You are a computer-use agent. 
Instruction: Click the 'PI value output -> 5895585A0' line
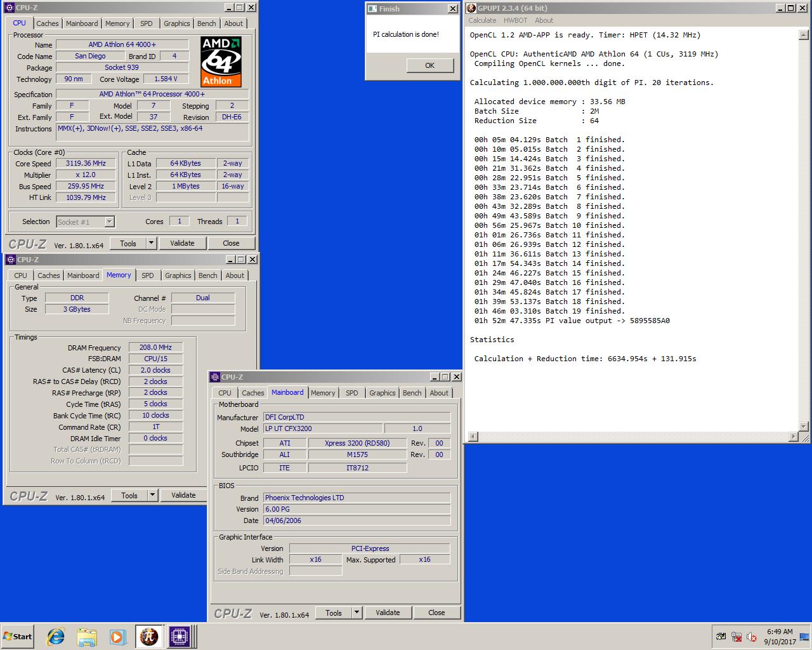click(x=572, y=321)
